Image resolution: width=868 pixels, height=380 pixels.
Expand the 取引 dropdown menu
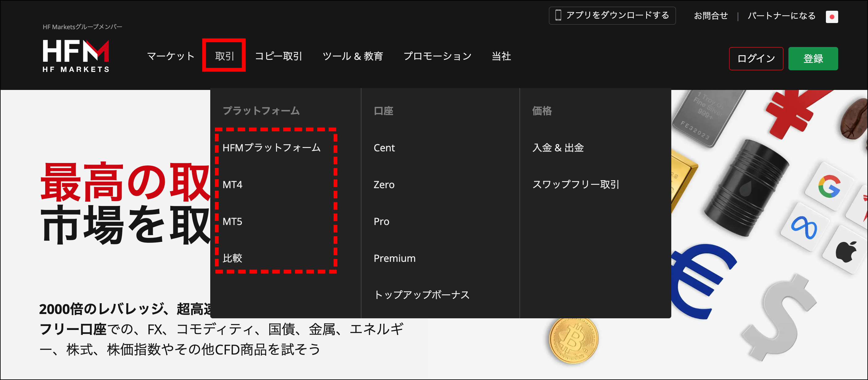pyautogui.click(x=224, y=56)
